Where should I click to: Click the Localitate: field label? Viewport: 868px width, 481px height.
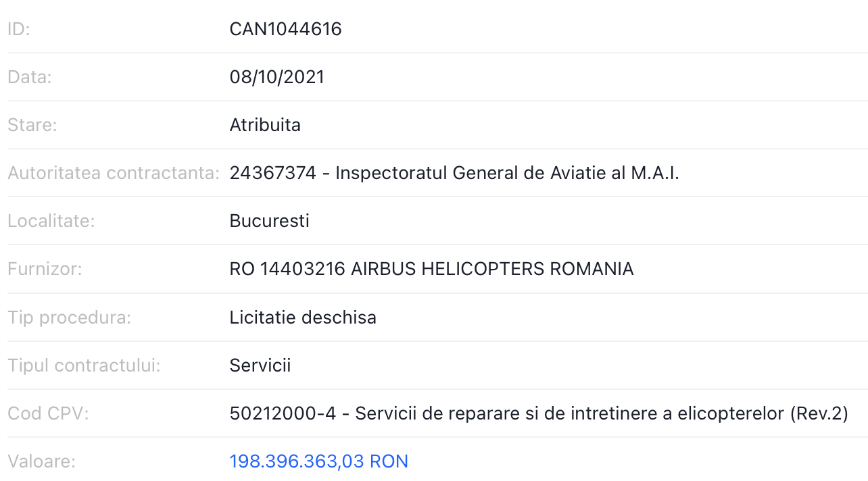51,221
